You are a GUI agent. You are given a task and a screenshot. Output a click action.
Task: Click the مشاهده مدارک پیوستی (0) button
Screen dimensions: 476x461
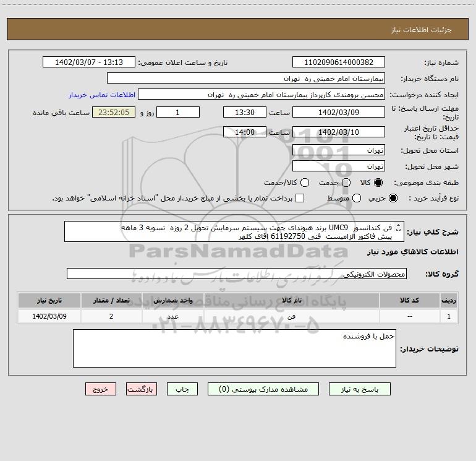coord(263,389)
